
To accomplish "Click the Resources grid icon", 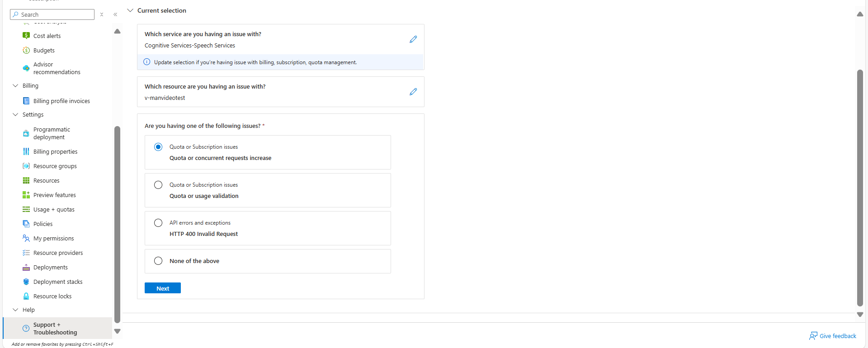I will [x=26, y=180].
